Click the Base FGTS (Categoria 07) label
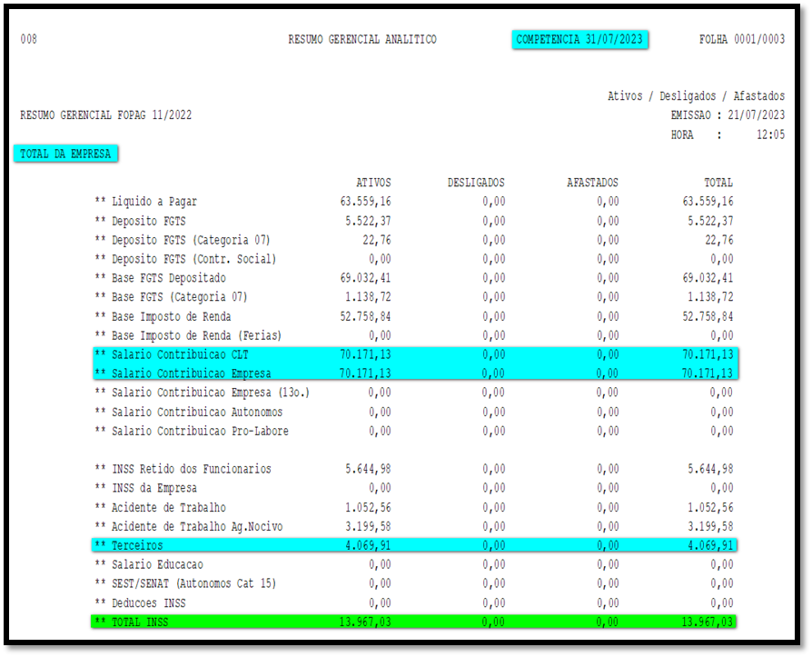 [x=180, y=297]
